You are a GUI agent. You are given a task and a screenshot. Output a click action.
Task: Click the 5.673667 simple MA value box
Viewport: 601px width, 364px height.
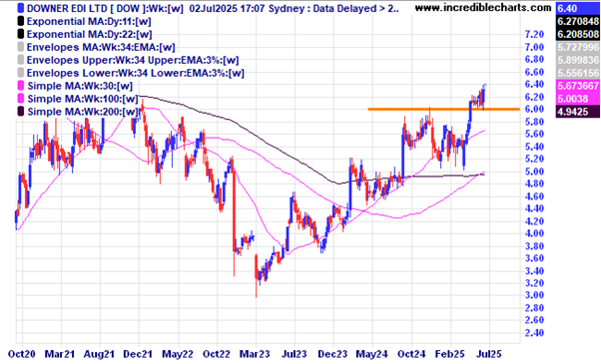tap(578, 86)
